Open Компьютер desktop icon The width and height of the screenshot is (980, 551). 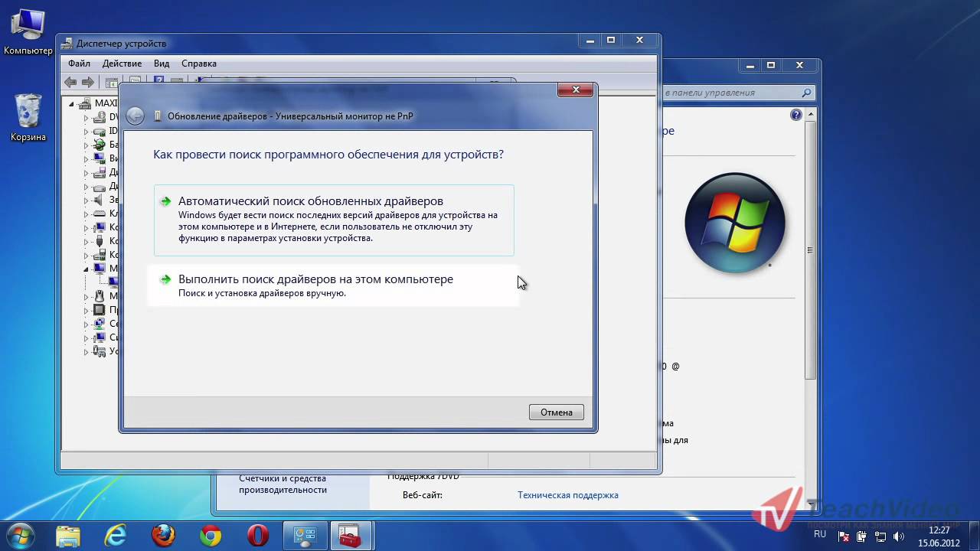pyautogui.click(x=28, y=32)
